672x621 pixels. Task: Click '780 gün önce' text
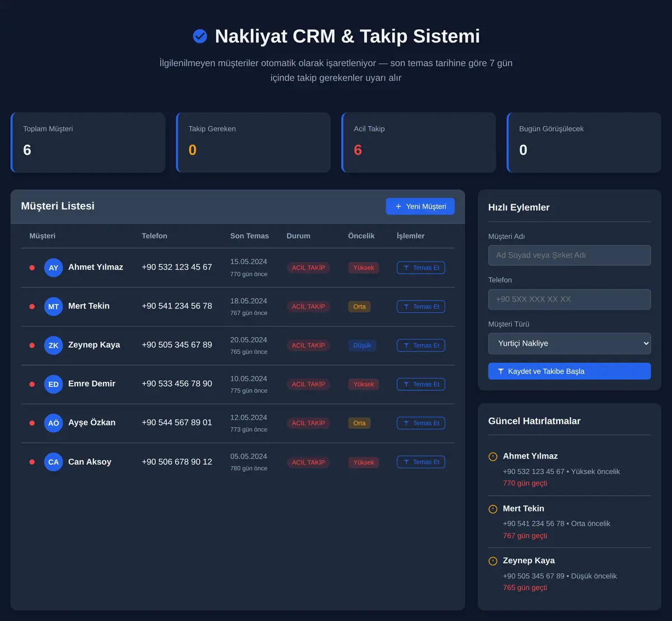click(249, 469)
